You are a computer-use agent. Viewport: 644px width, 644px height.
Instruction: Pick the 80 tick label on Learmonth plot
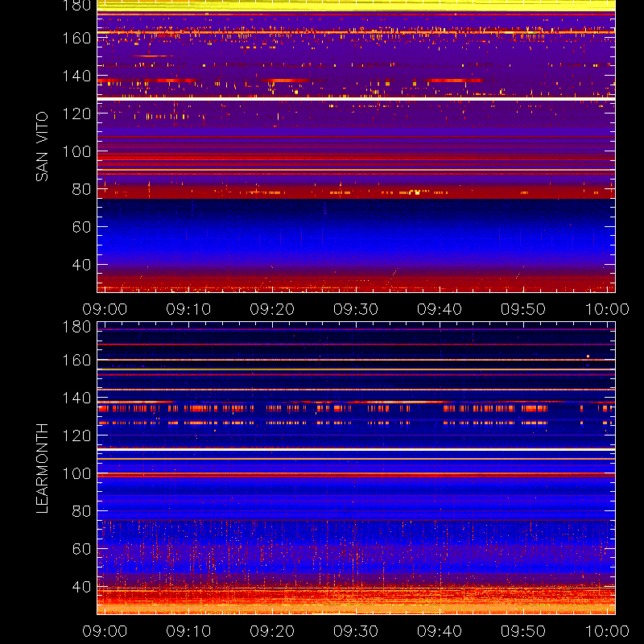(x=81, y=511)
